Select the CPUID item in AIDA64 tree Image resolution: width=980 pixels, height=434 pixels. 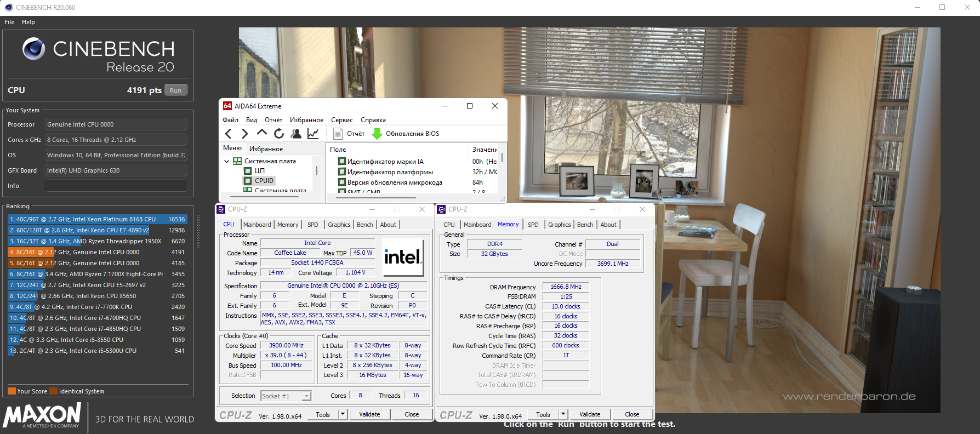264,181
